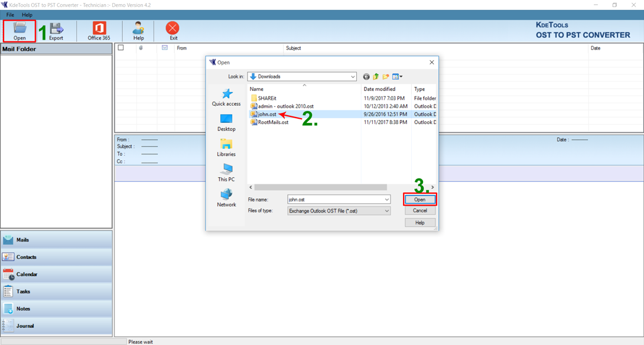Viewport: 644px width, 345px height.
Task: Toggle the select-all checkbox in mail list
Action: point(121,48)
